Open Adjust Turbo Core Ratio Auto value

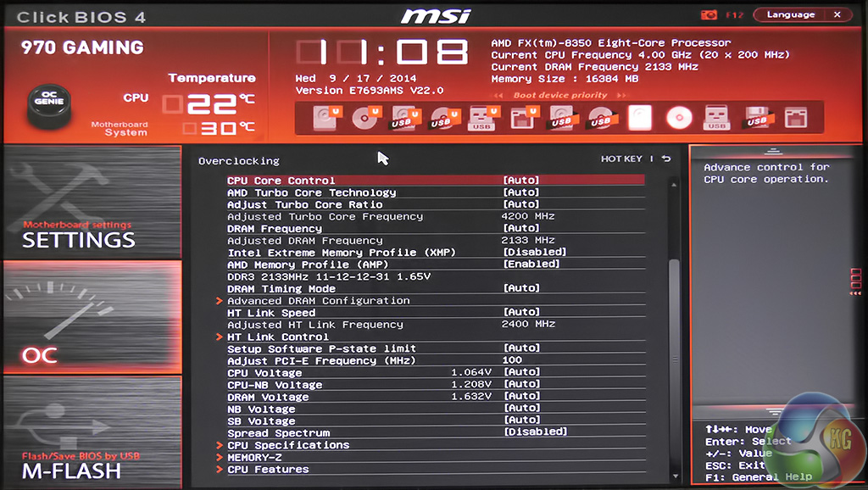pyautogui.click(x=521, y=204)
